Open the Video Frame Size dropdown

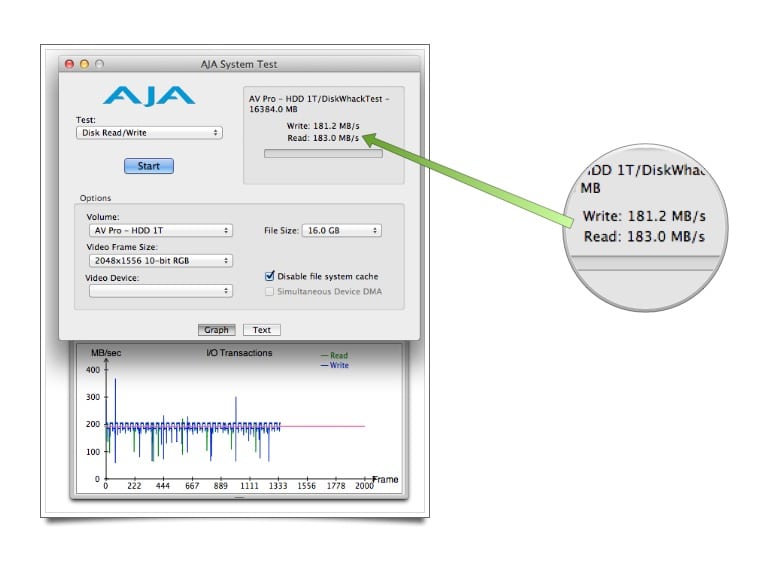pyautogui.click(x=160, y=261)
